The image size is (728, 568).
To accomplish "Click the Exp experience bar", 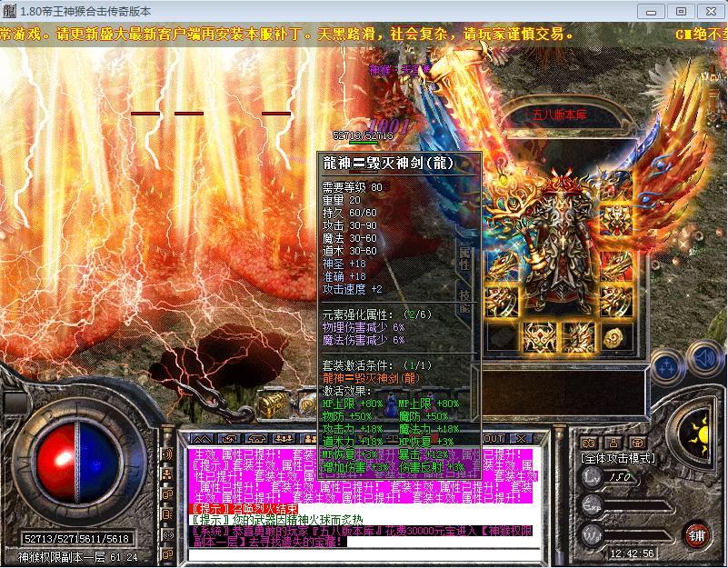I will click(639, 507).
